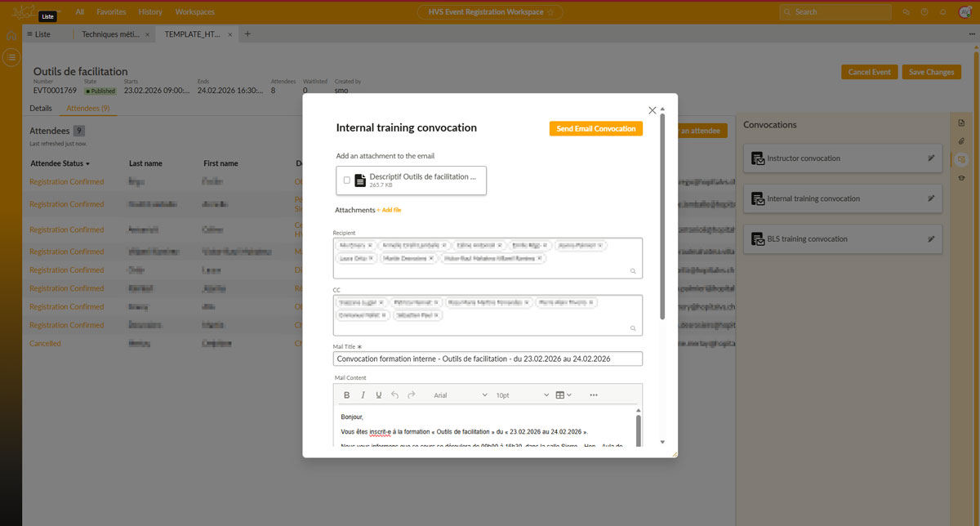Open more options ellipsis in editor toolbar
This screenshot has height=526, width=980.
pos(594,395)
